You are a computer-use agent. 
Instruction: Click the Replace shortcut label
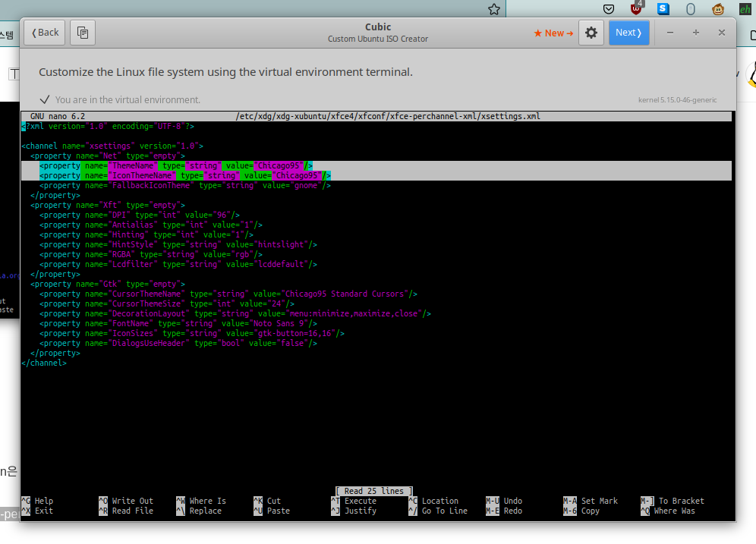point(206,511)
